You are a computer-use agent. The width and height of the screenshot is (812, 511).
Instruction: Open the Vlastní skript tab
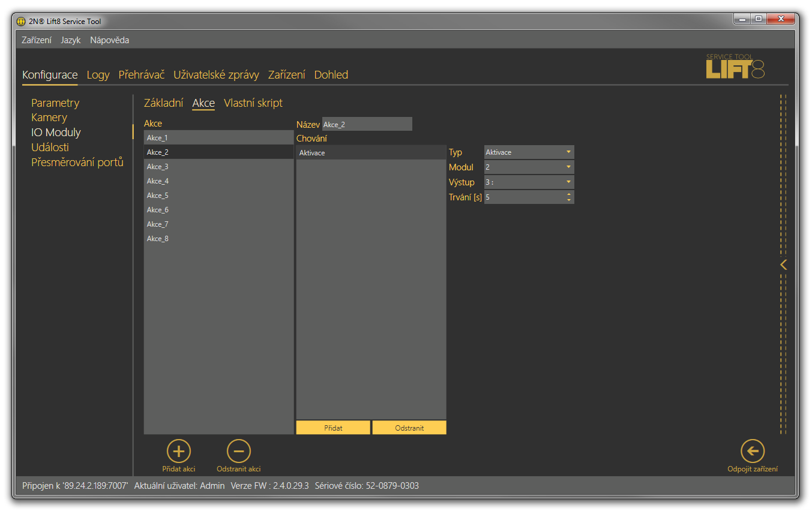[x=253, y=103]
